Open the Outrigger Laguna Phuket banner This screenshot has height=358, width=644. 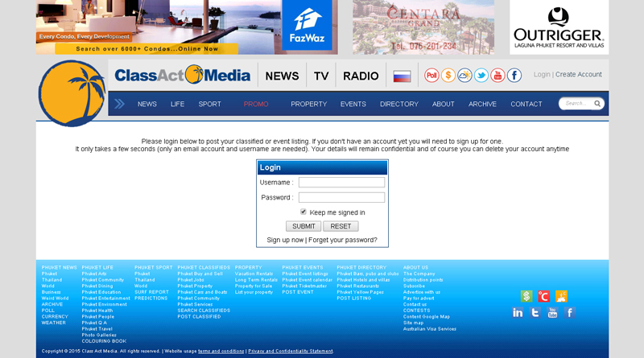coord(559,27)
